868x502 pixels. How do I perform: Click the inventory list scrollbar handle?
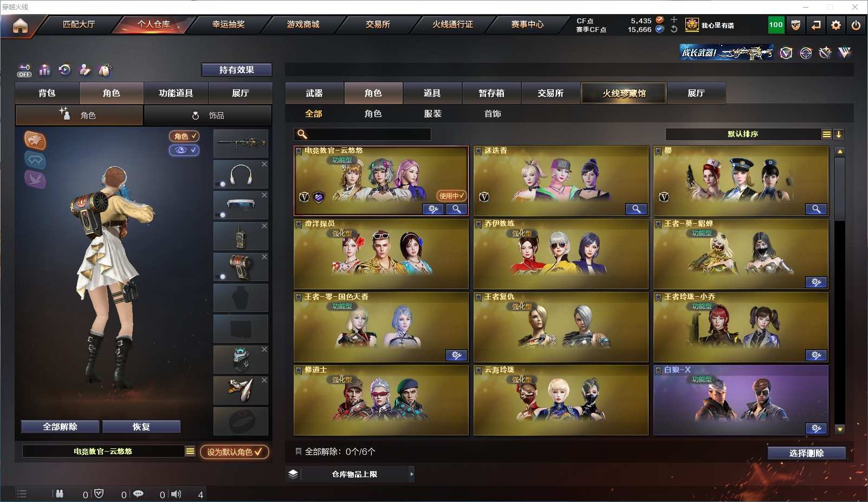tap(840, 190)
